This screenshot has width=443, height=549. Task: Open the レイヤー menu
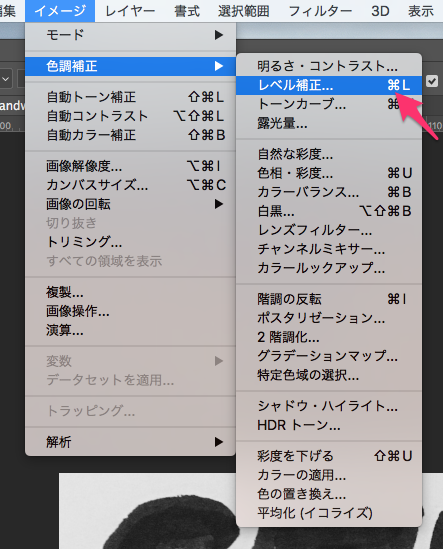(130, 11)
